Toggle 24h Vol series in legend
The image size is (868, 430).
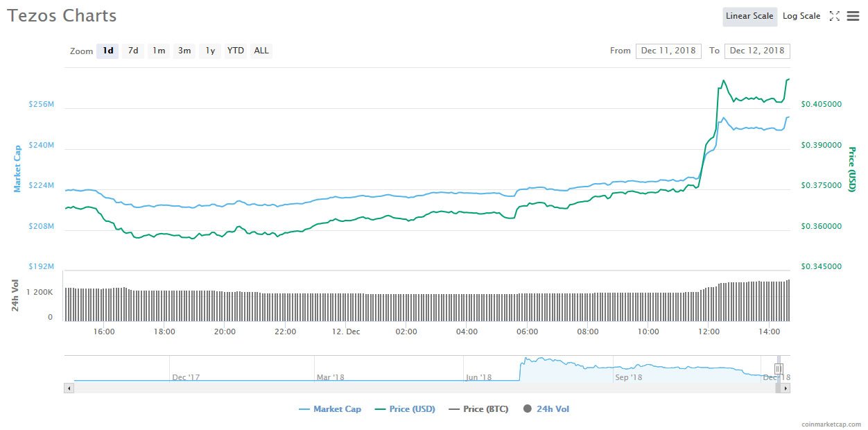pyautogui.click(x=546, y=409)
